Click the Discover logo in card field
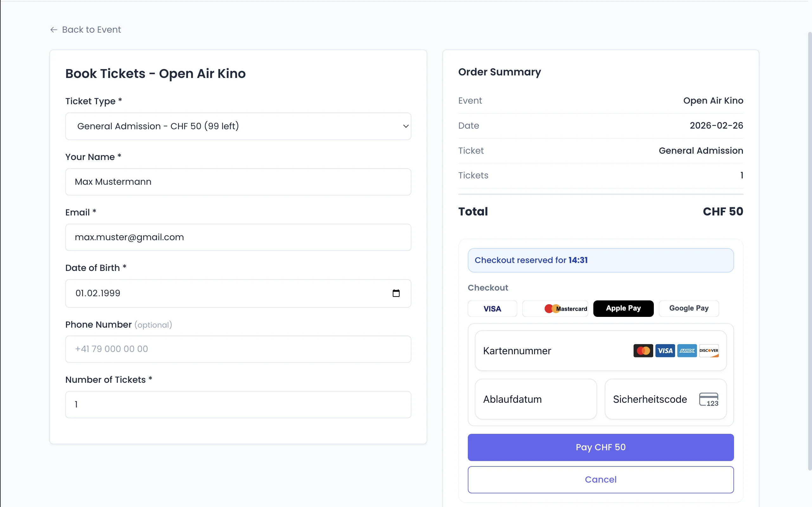Viewport: 812px width, 507px height. pyautogui.click(x=708, y=351)
